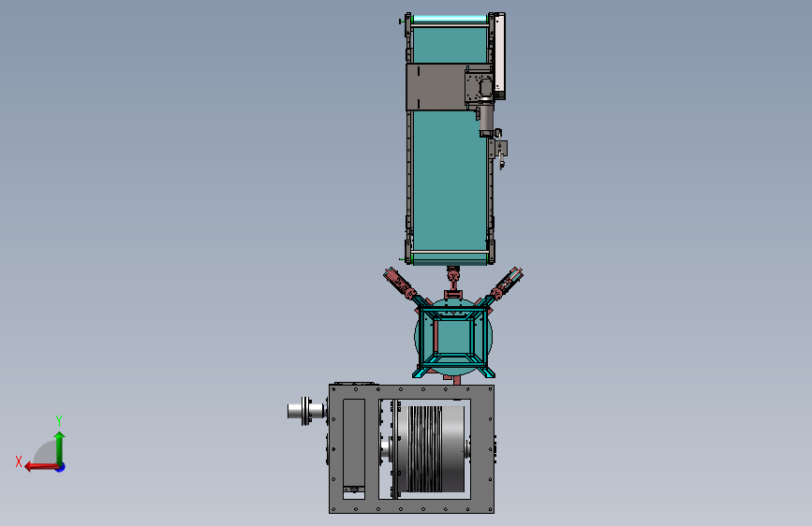Screen dimensions: 812x526
Task: Select the teal square cage on the round disc
Action: (453, 337)
